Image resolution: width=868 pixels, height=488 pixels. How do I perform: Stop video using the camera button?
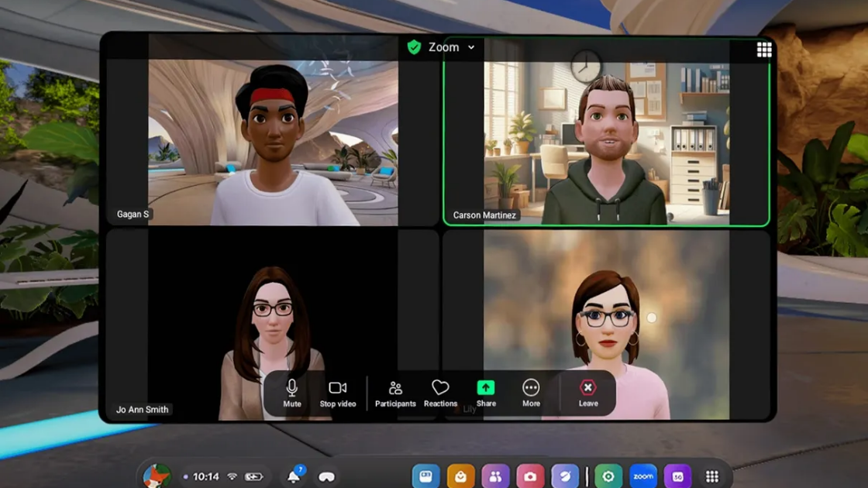pyautogui.click(x=338, y=393)
